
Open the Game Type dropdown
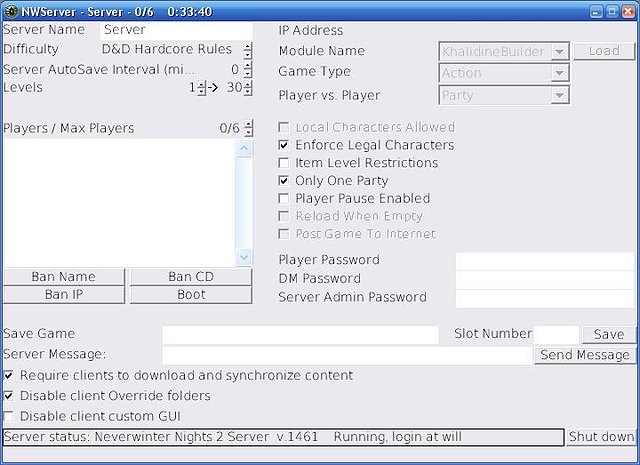coord(560,73)
